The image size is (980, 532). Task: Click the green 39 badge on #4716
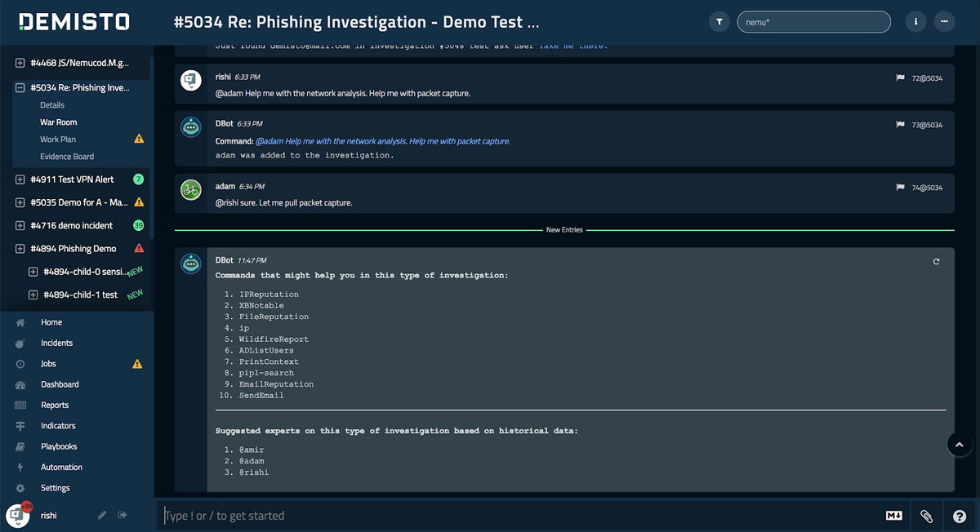(139, 225)
